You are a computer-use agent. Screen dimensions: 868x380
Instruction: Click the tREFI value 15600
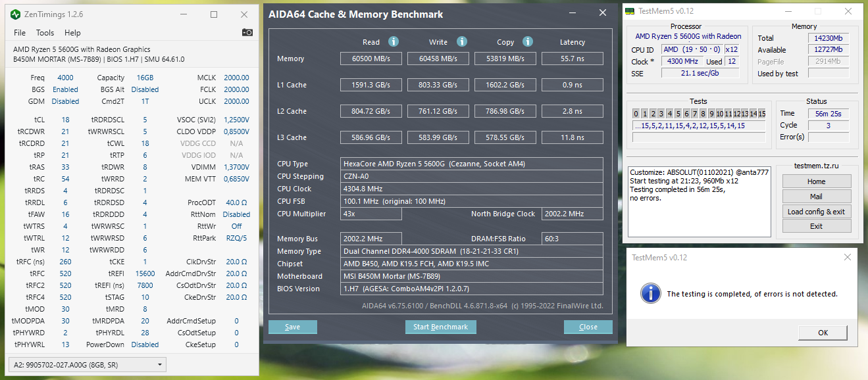click(x=145, y=273)
